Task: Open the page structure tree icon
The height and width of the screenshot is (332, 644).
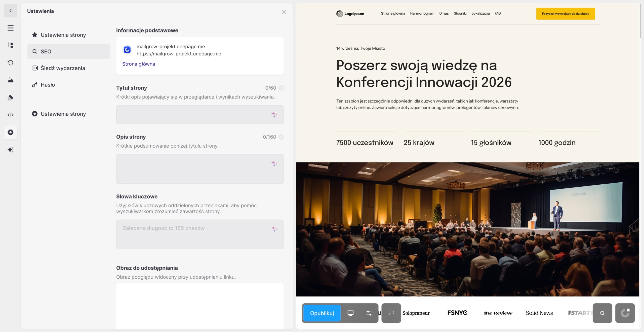Action: click(x=11, y=45)
